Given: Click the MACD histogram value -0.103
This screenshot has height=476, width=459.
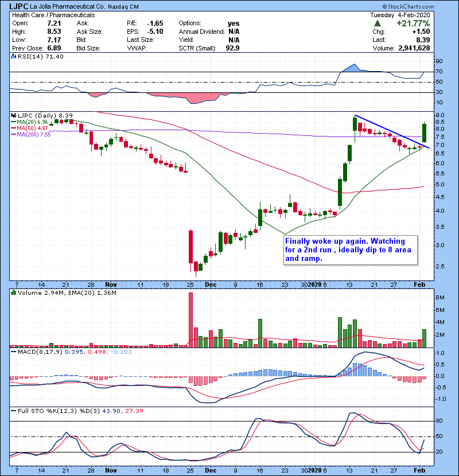Looking at the screenshot, I should [121, 352].
